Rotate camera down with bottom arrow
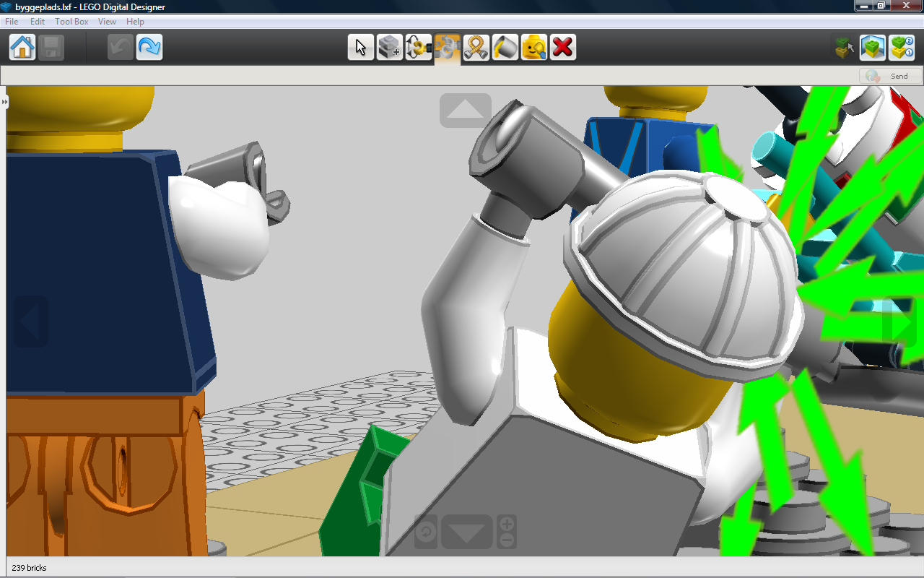 click(466, 532)
